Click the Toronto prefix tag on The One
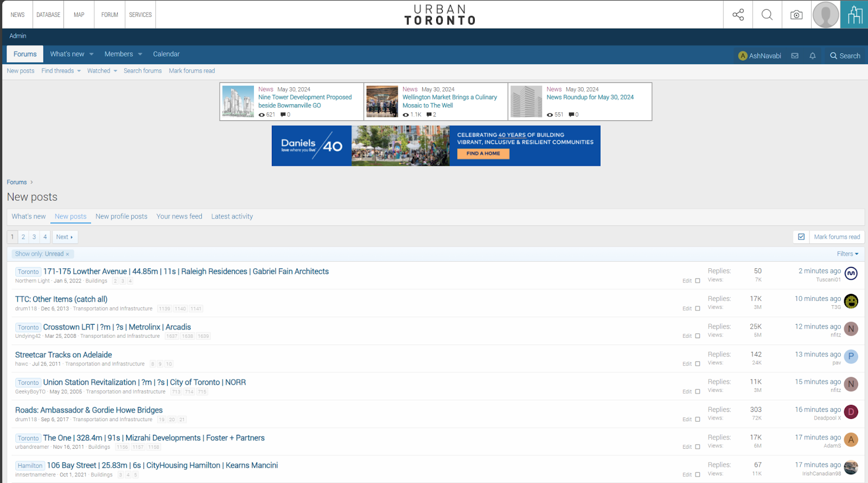The width and height of the screenshot is (868, 483). pyautogui.click(x=28, y=438)
